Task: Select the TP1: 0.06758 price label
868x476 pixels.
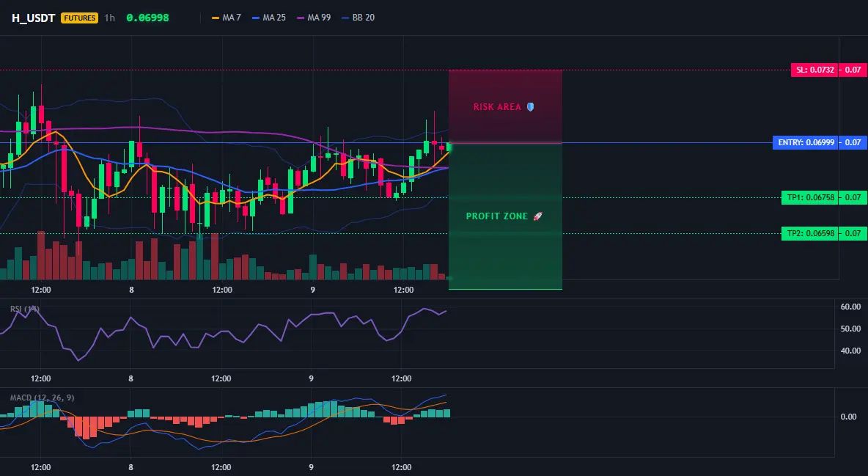Action: pyautogui.click(x=809, y=197)
